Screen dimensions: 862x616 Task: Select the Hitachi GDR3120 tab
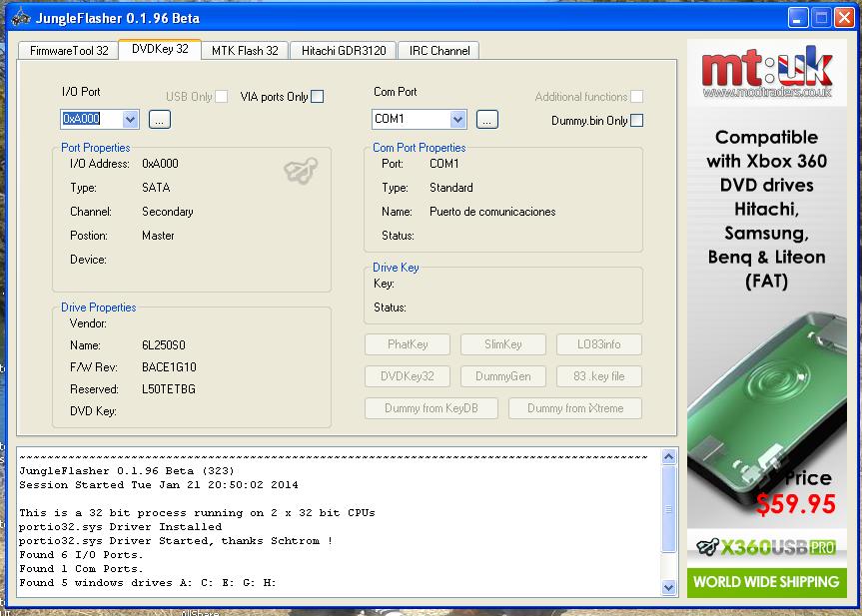coord(343,51)
